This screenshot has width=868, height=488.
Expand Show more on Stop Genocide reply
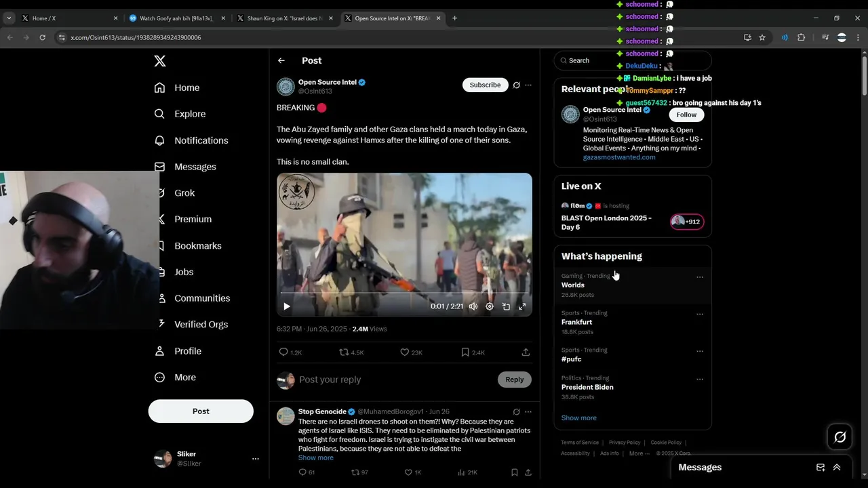(x=316, y=457)
